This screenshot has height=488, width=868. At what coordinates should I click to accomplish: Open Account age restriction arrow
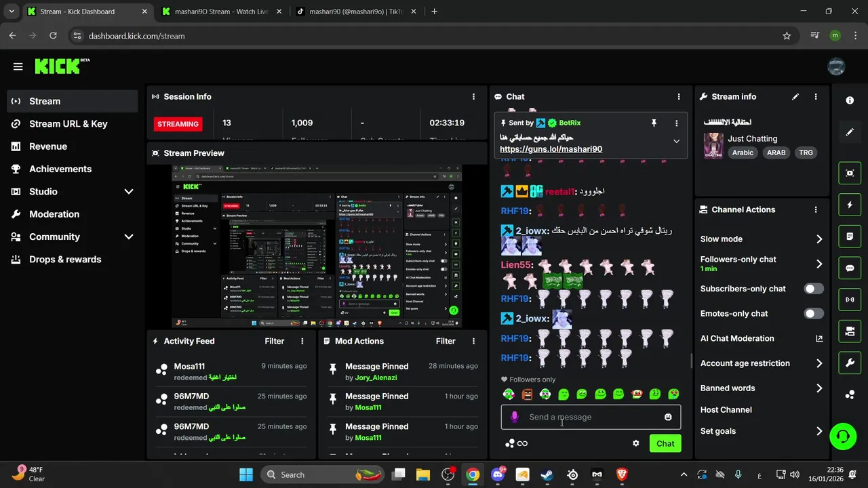coord(819,363)
